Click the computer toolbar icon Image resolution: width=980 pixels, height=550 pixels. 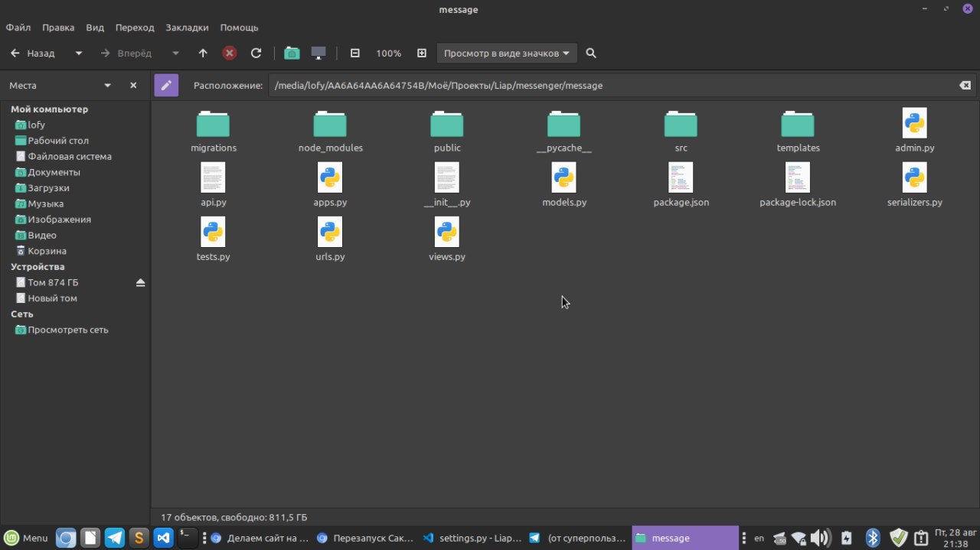[318, 54]
